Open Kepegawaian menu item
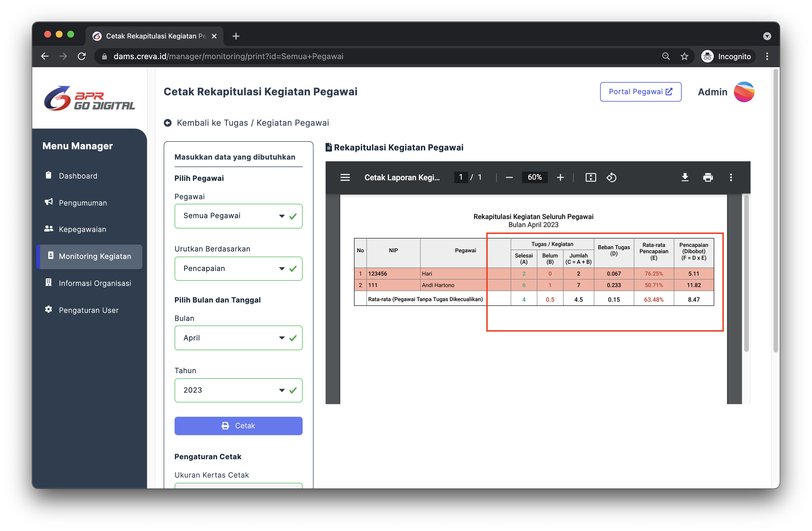This screenshot has height=531, width=812. pyautogui.click(x=82, y=229)
